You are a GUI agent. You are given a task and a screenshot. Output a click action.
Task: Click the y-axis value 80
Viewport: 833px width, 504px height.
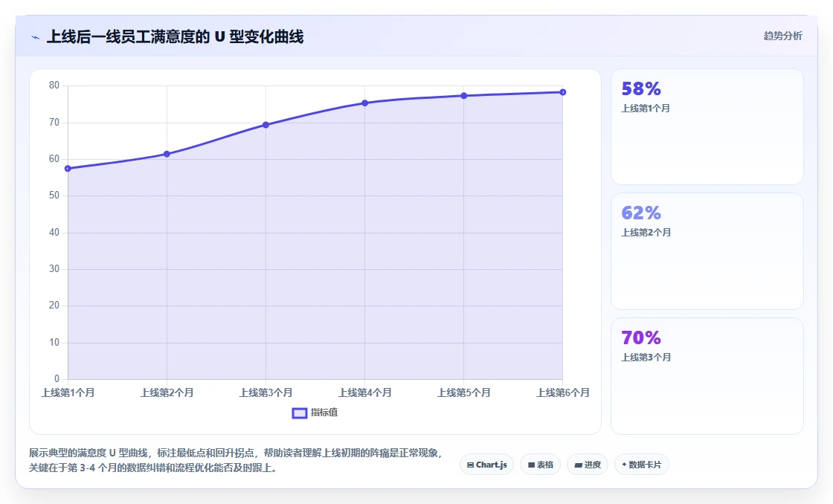click(54, 85)
